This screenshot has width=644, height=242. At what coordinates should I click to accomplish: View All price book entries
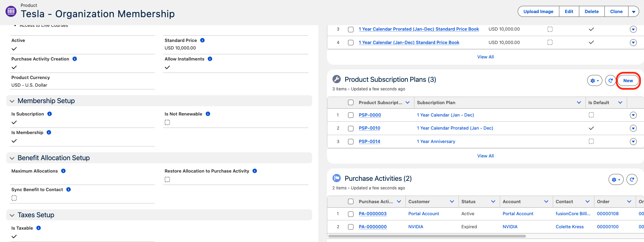485,57
